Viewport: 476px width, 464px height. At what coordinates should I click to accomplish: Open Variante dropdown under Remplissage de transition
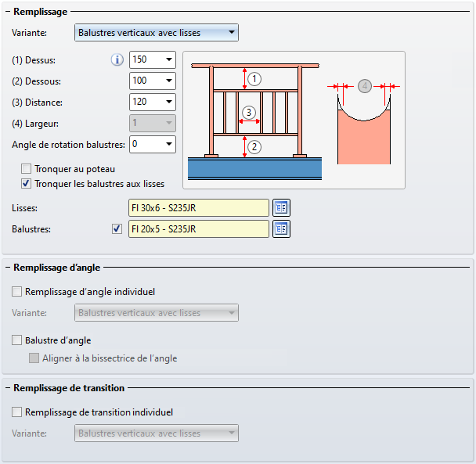(157, 433)
